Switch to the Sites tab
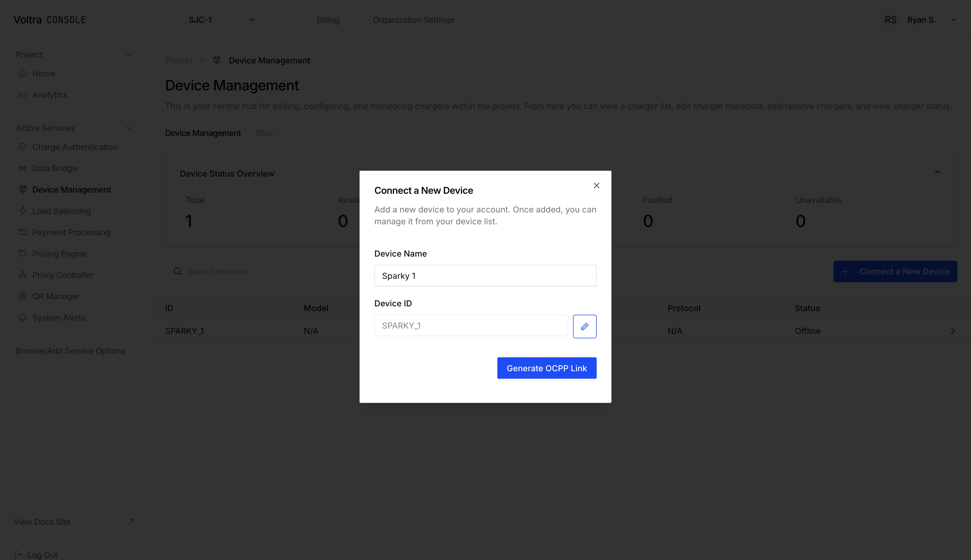This screenshot has height=560, width=971. [264, 133]
